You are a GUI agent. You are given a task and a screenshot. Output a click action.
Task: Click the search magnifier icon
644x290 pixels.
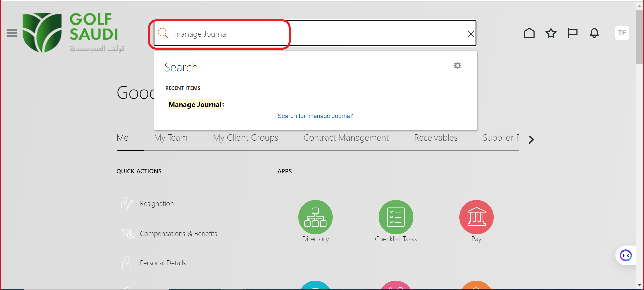163,33
